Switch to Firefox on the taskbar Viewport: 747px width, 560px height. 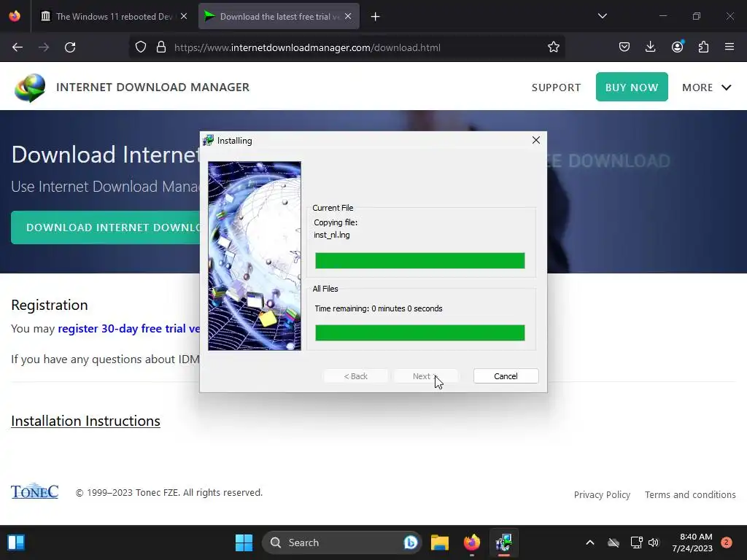(x=472, y=542)
